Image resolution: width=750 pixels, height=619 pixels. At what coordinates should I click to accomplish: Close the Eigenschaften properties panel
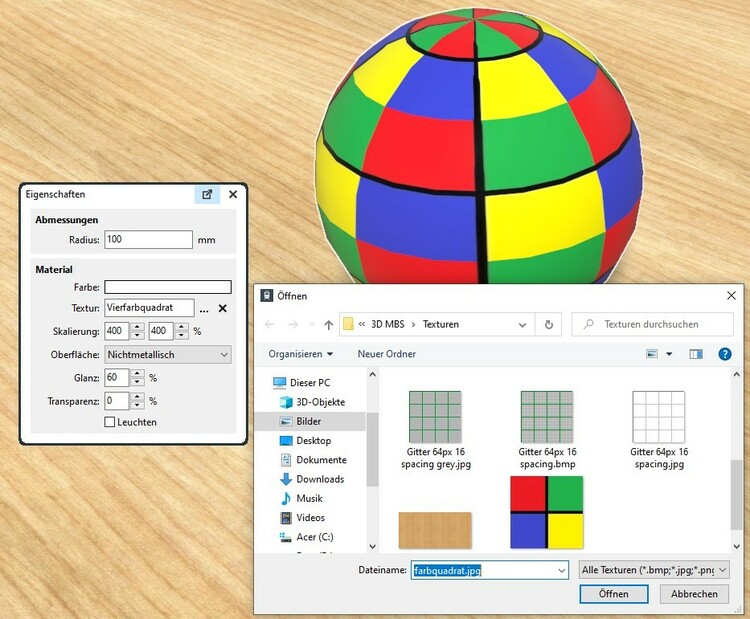coord(233,194)
